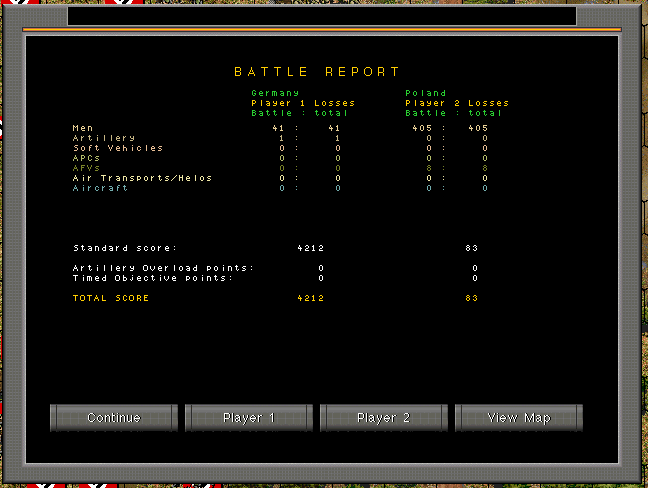The height and width of the screenshot is (488, 648).
Task: Click Germany's total score value 4212
Action: pos(311,298)
